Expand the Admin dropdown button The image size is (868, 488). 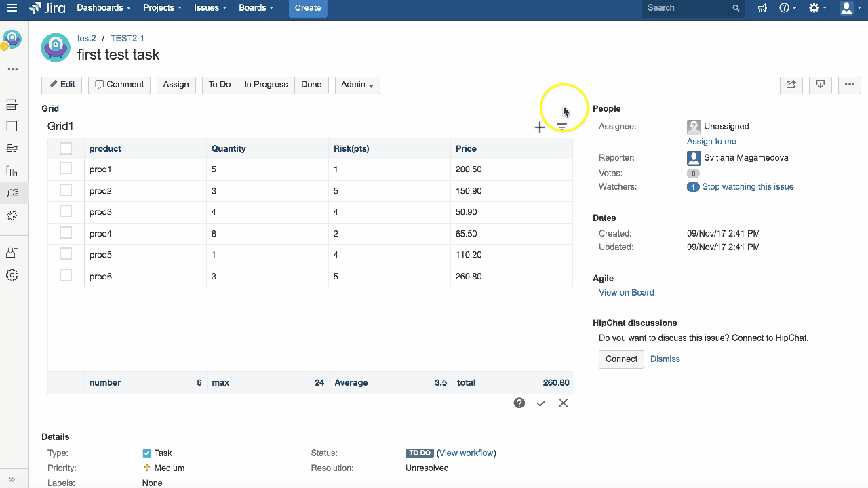[357, 85]
